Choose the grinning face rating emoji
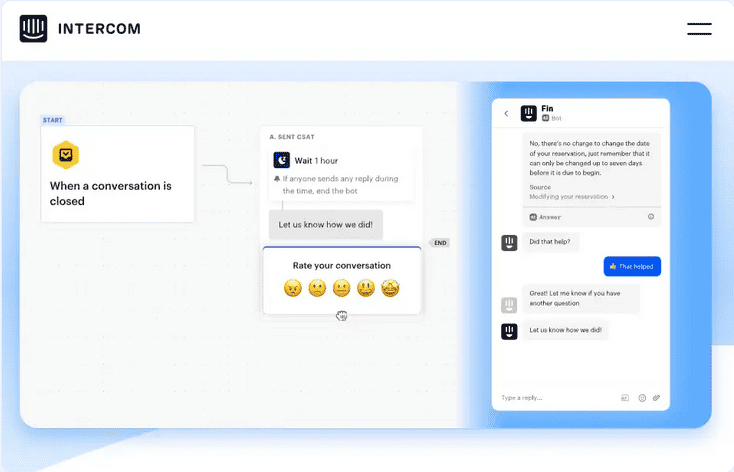 click(x=366, y=288)
